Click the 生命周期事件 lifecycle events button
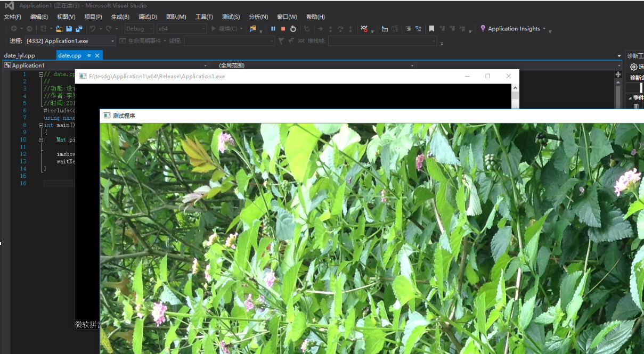The height and width of the screenshot is (354, 644). coord(143,41)
